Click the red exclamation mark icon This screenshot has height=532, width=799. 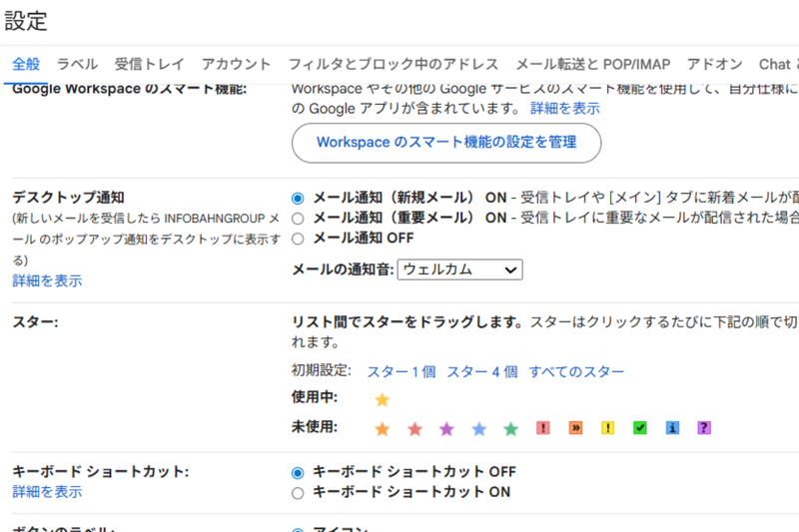[x=543, y=428]
